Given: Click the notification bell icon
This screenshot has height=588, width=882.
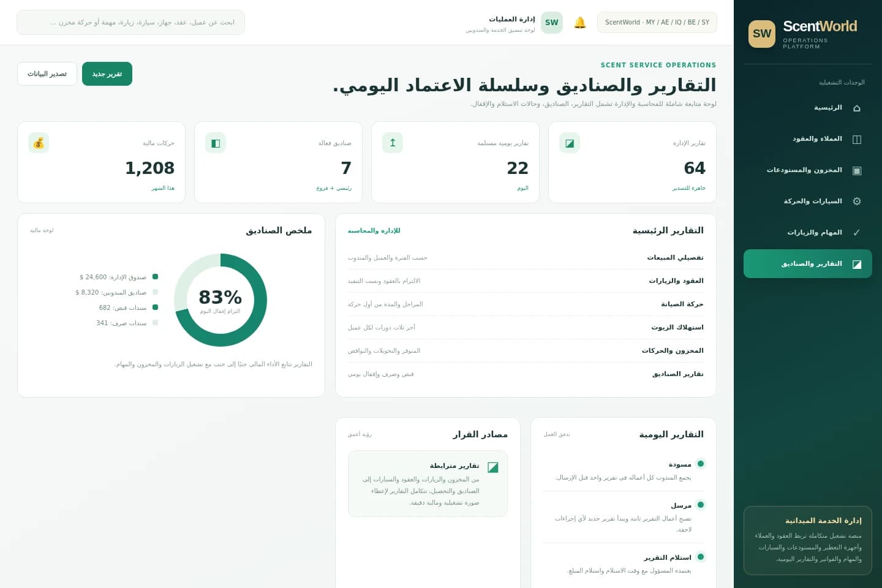Looking at the screenshot, I should tap(580, 23).
